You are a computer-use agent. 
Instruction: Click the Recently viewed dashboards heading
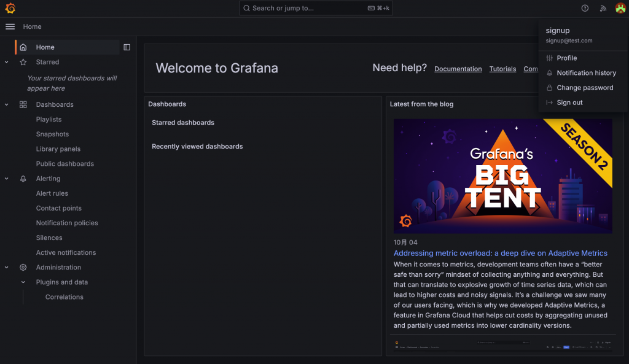pos(197,147)
